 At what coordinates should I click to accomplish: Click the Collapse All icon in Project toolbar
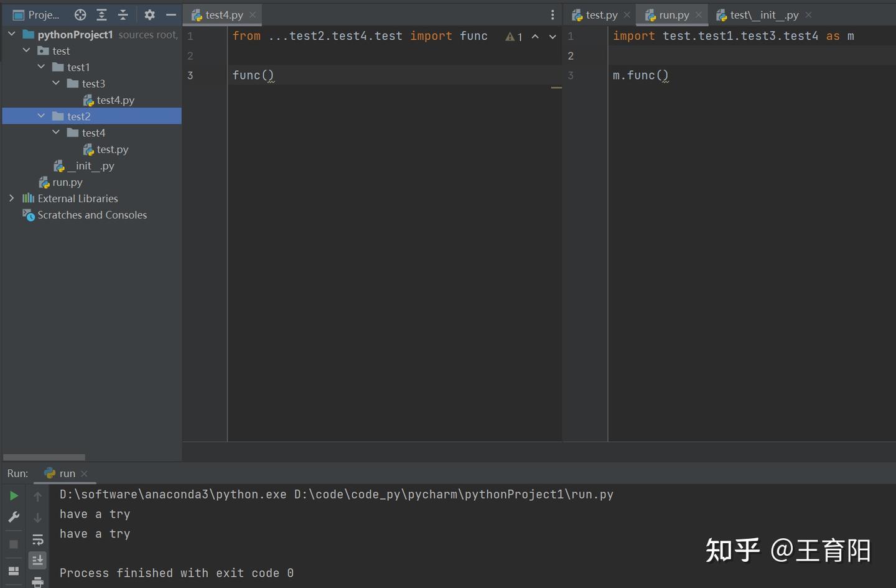point(123,15)
